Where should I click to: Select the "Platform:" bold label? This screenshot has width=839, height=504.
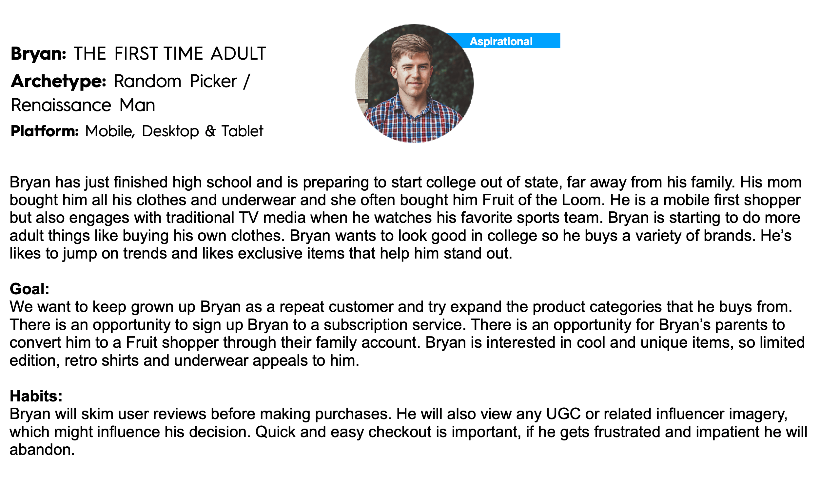pyautogui.click(x=45, y=131)
